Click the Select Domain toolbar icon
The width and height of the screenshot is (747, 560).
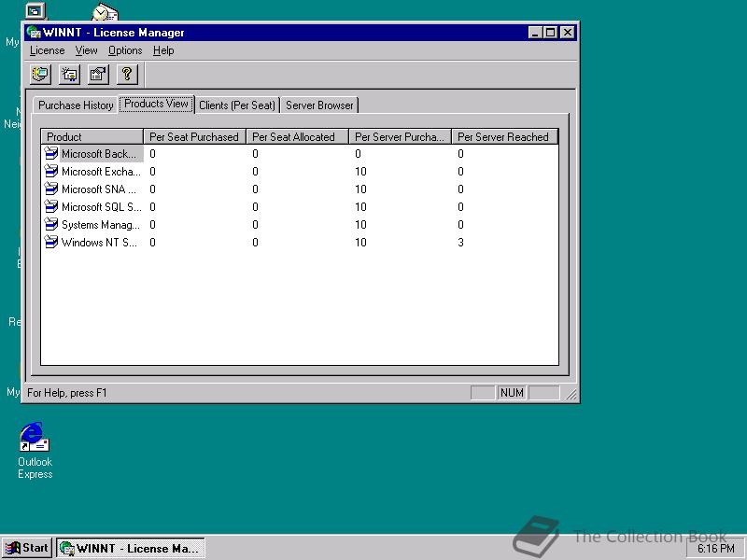pyautogui.click(x=40, y=75)
